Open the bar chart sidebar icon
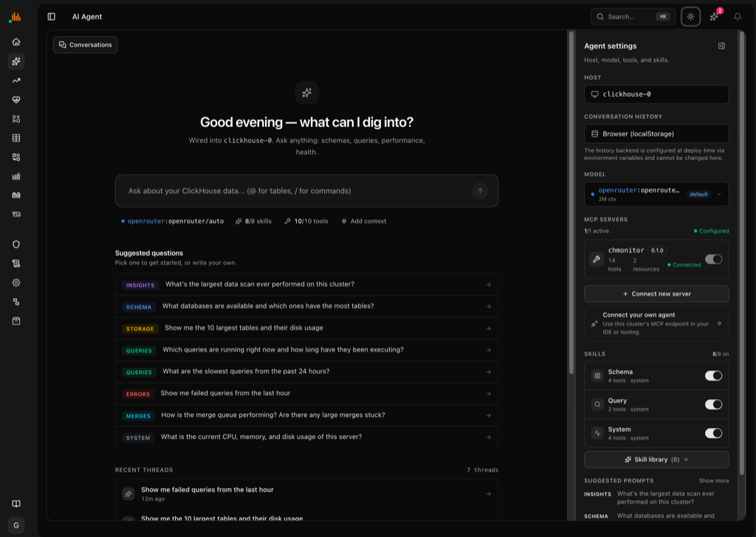Screen dimensions: 756x537 pyautogui.click(x=16, y=176)
